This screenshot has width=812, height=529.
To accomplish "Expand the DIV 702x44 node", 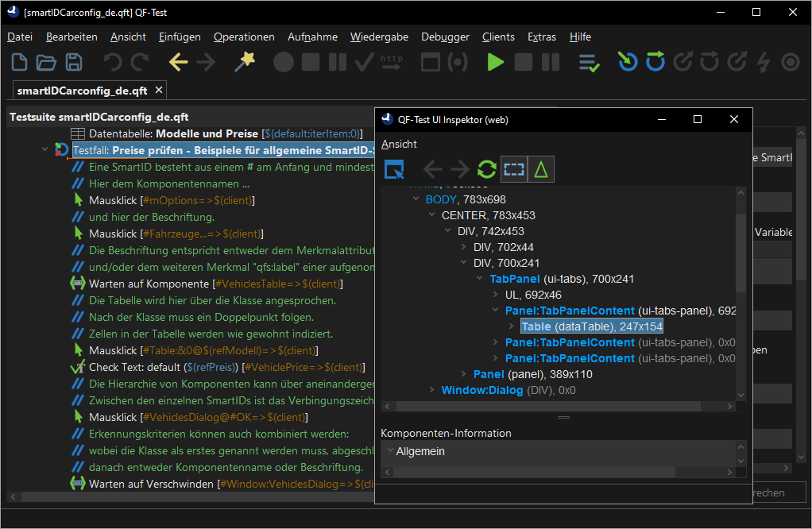I will [463, 247].
